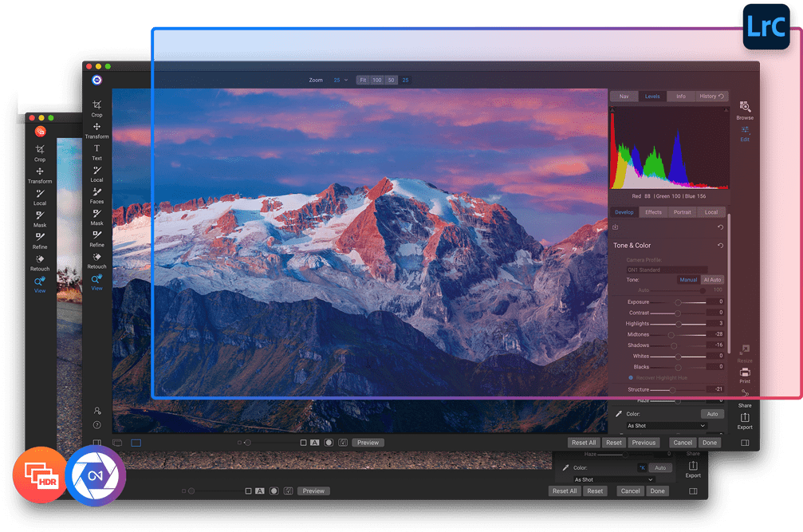
Task: Open the Print module
Action: tap(745, 376)
